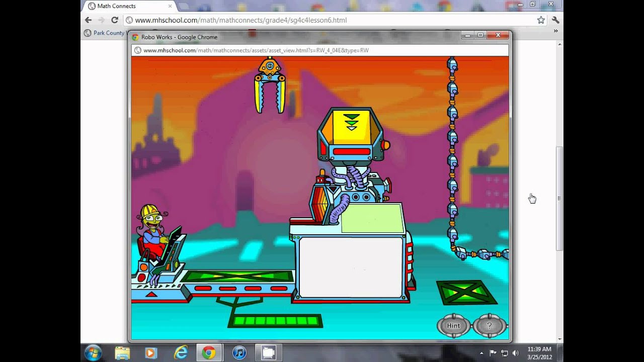
Task: Open Windows Explorer from the taskbar
Action: (122, 353)
